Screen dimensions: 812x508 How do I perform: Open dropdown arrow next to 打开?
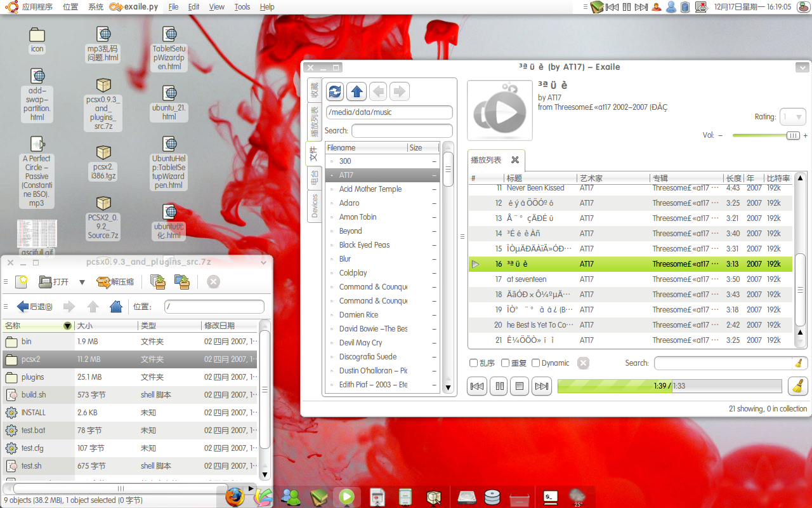pyautogui.click(x=82, y=282)
